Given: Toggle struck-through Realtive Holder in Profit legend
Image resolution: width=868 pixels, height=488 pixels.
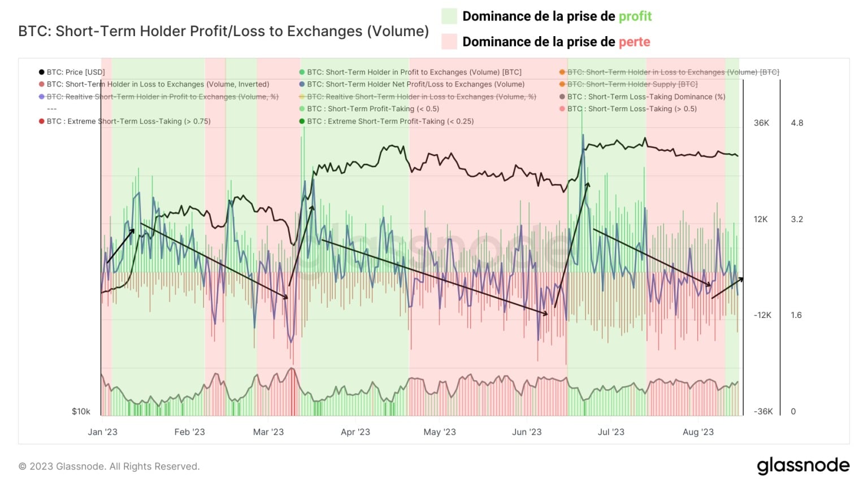Looking at the screenshot, I should click(x=159, y=97).
